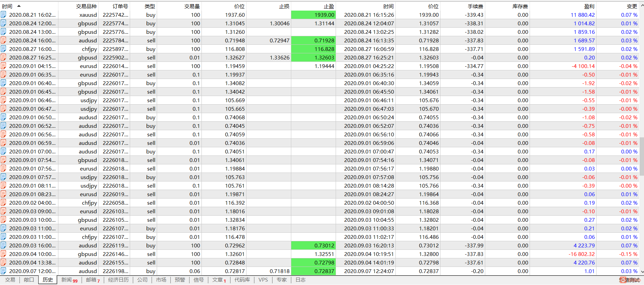Click the buy icon for usdjpy at 2020.09.01 07:57

point(3,177)
